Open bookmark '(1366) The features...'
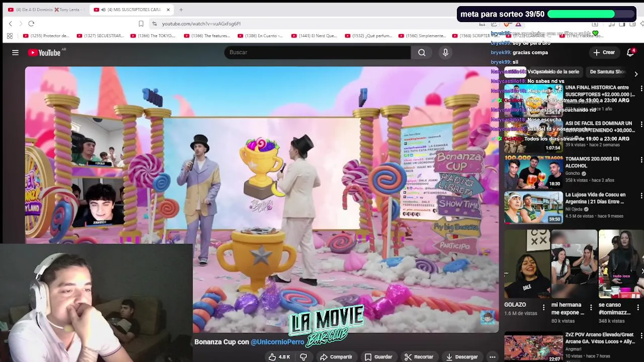This screenshot has width=644, height=362. [x=207, y=36]
